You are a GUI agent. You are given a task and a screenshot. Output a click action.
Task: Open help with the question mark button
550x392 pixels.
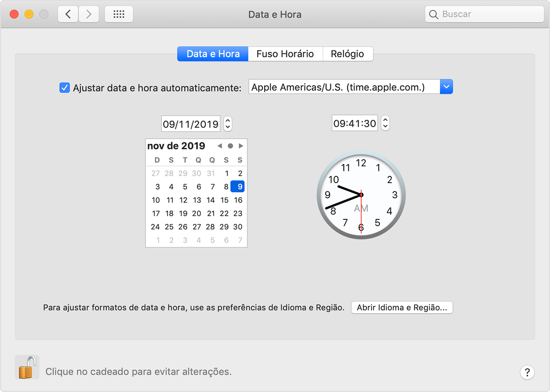(x=527, y=372)
